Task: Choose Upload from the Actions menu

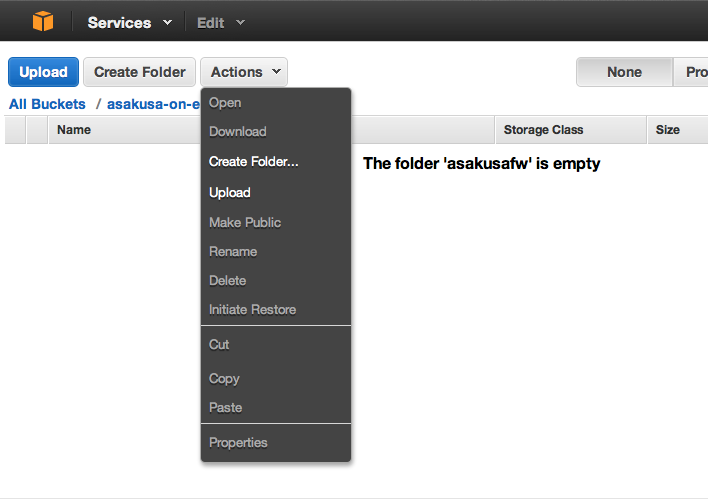Action: (230, 192)
